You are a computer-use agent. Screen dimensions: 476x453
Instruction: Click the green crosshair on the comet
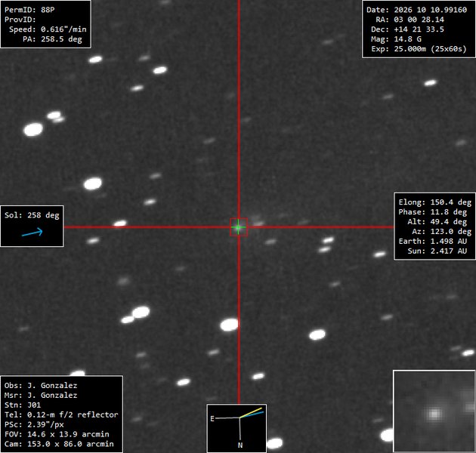point(239,227)
